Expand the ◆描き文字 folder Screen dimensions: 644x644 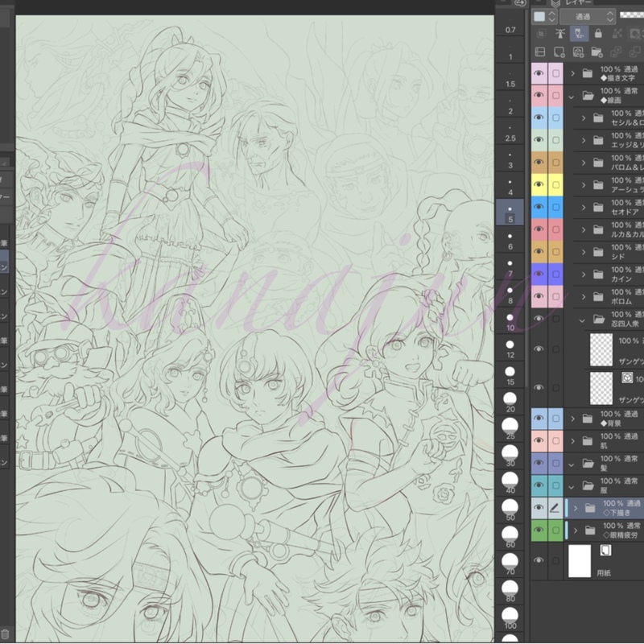tap(572, 73)
